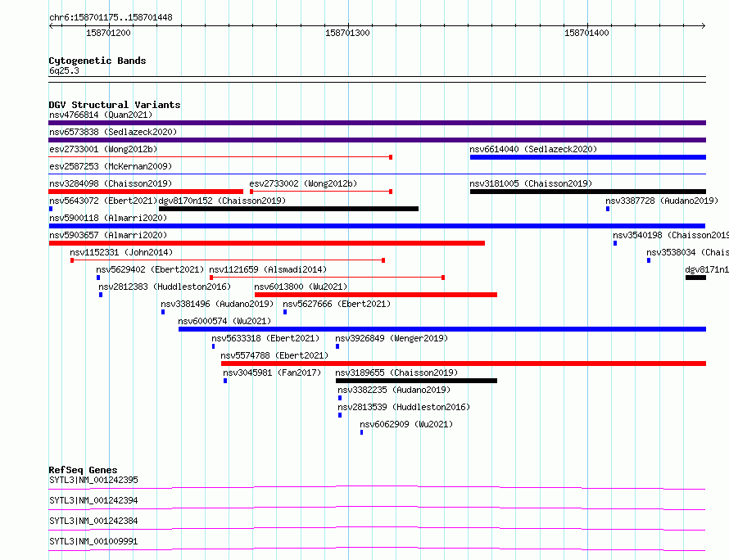Click SYTL3|NM_001242395 gene label
This screenshot has width=729, height=560.
click(x=93, y=480)
